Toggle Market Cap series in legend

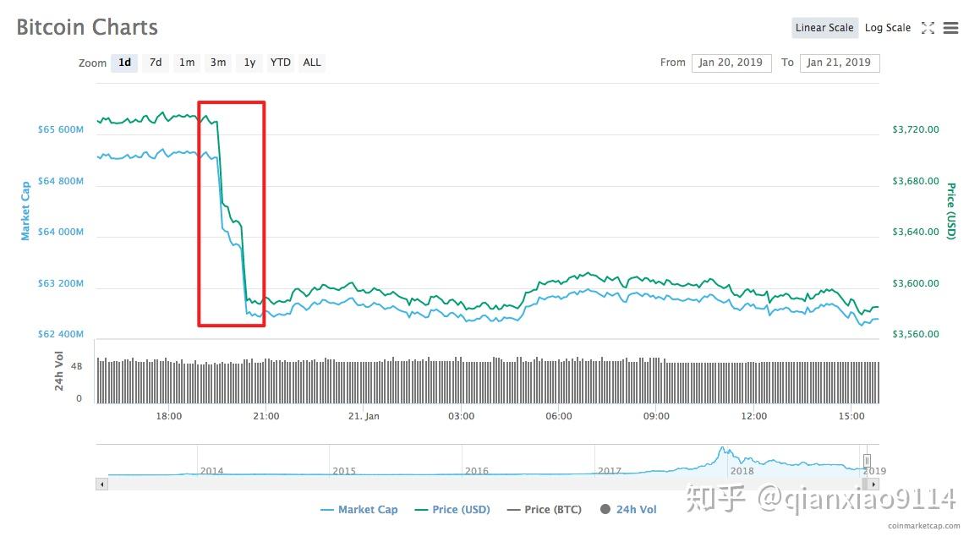point(359,510)
